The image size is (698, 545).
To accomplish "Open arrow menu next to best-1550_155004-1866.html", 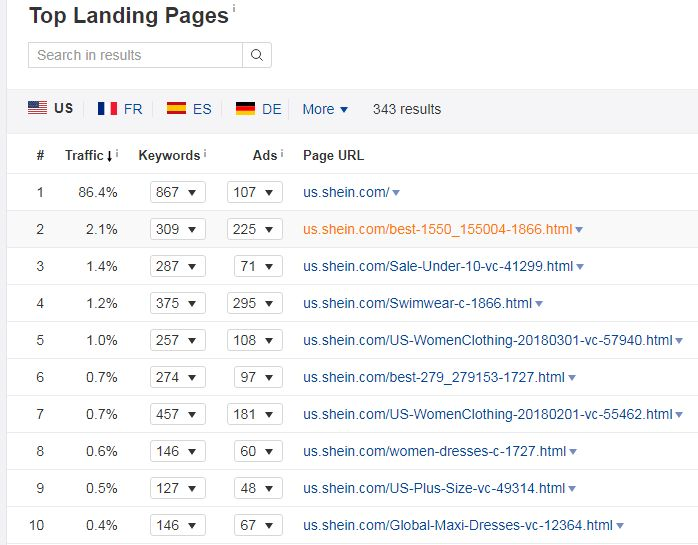I will 579,230.
